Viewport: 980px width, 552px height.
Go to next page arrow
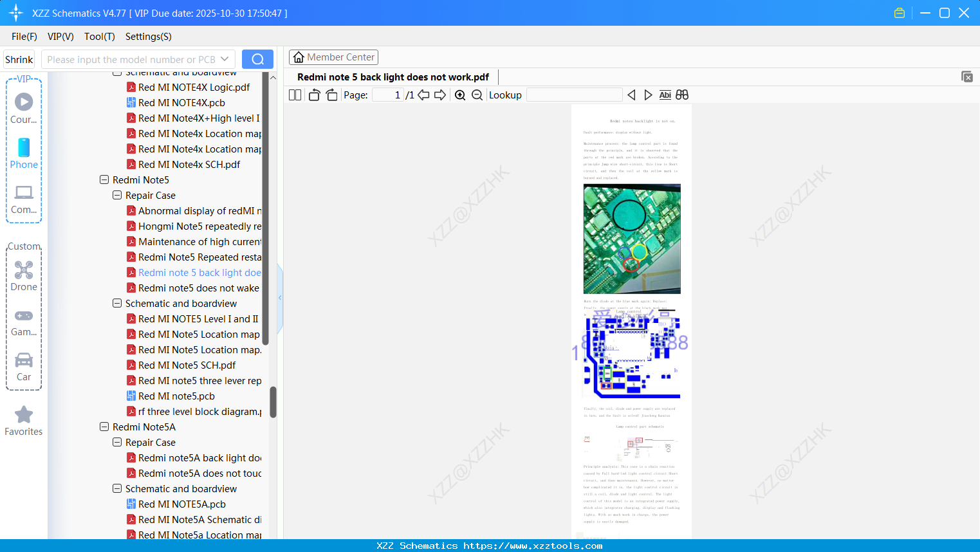tap(440, 95)
